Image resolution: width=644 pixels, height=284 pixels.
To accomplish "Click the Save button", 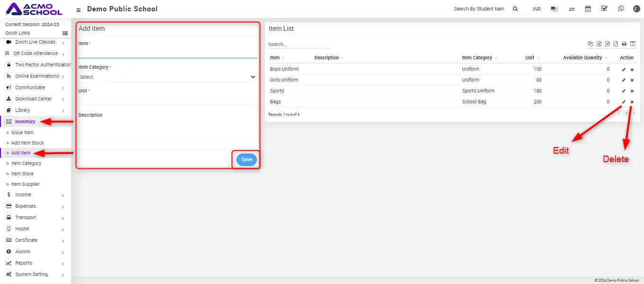I will (246, 160).
